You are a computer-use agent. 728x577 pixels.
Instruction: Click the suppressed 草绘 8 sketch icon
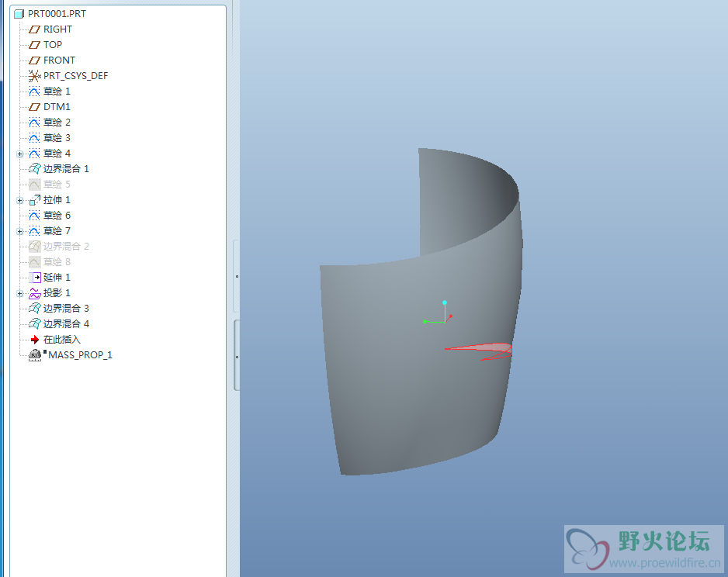tap(34, 262)
